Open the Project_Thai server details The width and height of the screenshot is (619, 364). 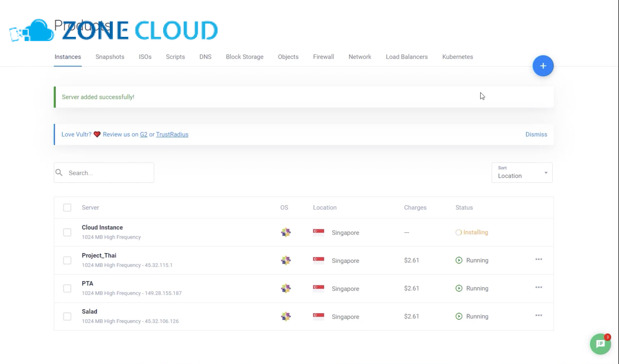tap(99, 255)
